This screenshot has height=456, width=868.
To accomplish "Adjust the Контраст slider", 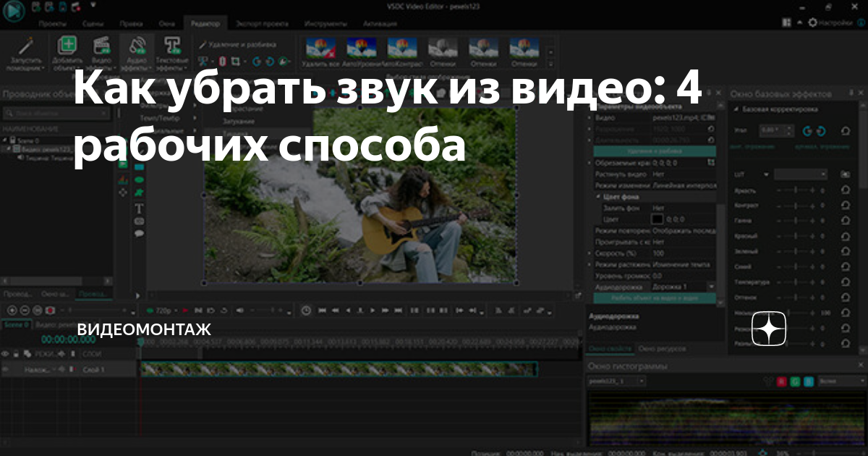I will point(796,206).
